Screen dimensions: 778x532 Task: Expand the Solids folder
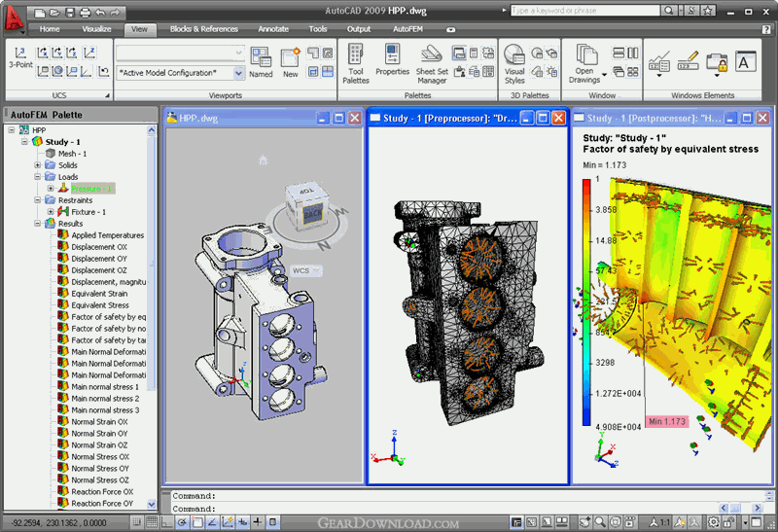37,164
